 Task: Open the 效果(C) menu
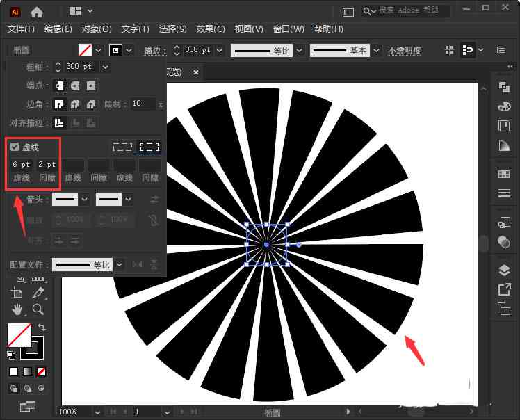tap(211, 29)
